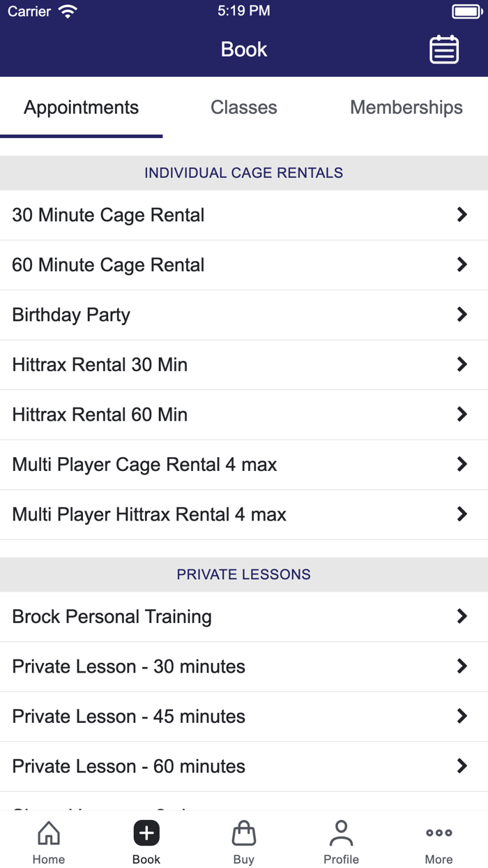
Task: Open Multi Player Hittrax Rental 4 max
Action: pyautogui.click(x=244, y=514)
